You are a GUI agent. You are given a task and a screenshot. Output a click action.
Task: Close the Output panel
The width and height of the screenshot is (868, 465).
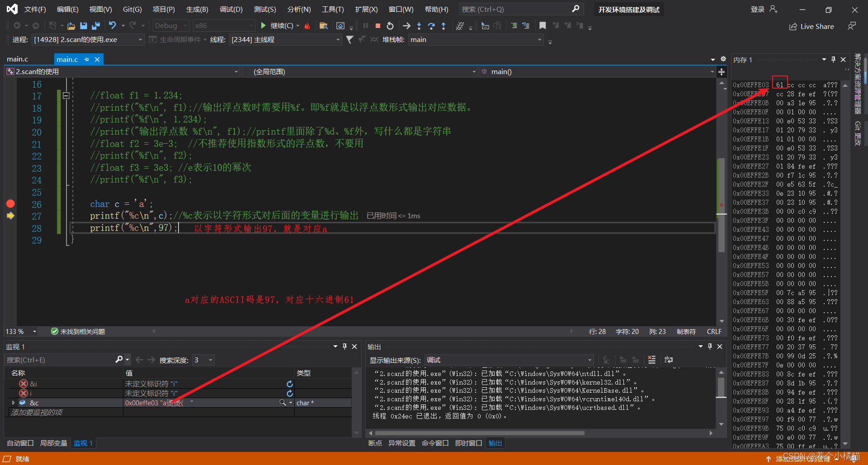pos(720,347)
